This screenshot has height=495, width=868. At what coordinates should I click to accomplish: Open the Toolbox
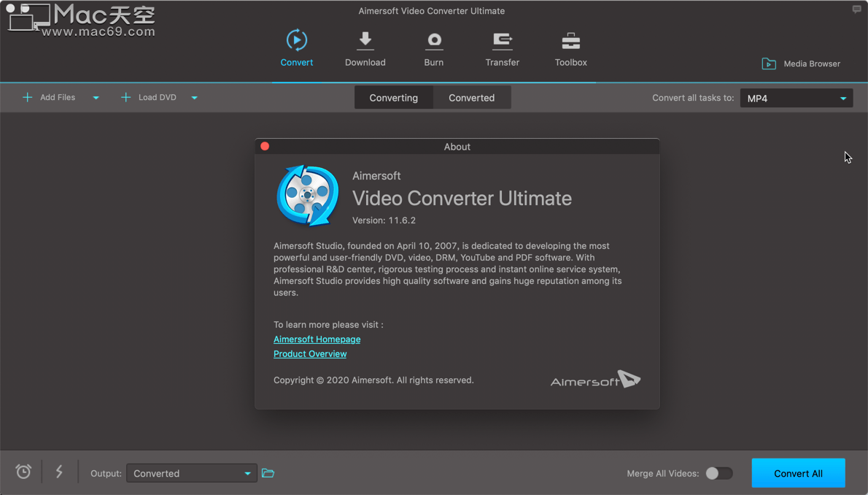[570, 47]
